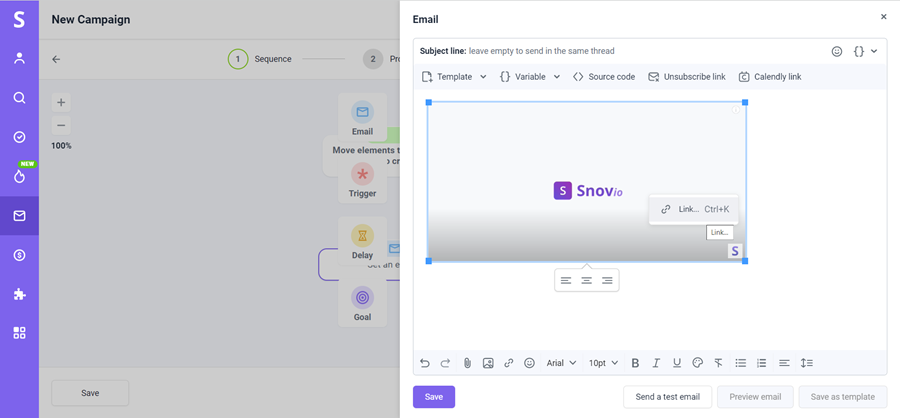This screenshot has width=900, height=418.
Task: Open the apps grid icon in sidebar
Action: click(19, 333)
